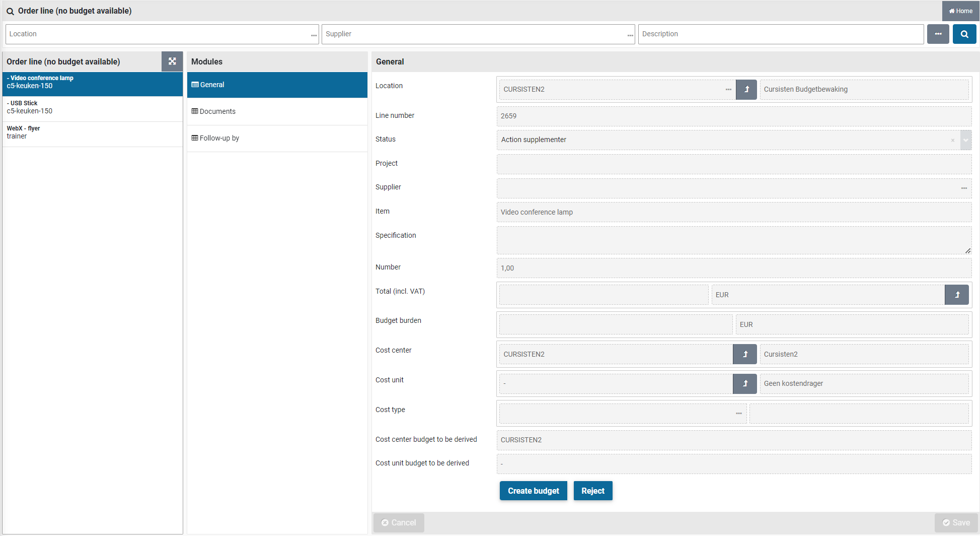The image size is (980, 536).
Task: Click the Reject button
Action: (x=592, y=491)
